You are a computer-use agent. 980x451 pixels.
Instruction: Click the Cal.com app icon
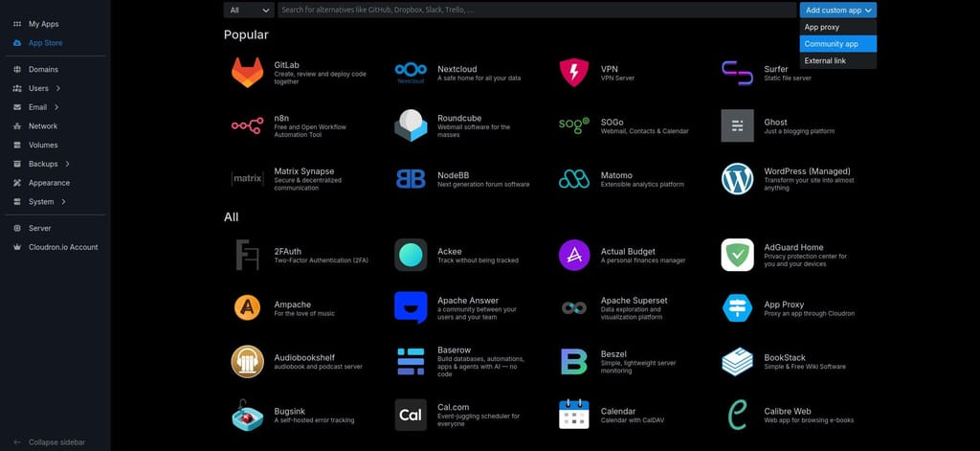click(x=411, y=415)
